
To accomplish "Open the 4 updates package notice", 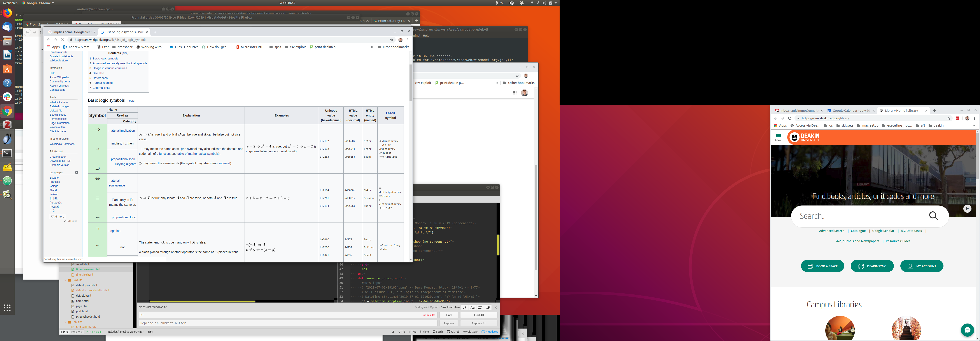I will click(490, 332).
